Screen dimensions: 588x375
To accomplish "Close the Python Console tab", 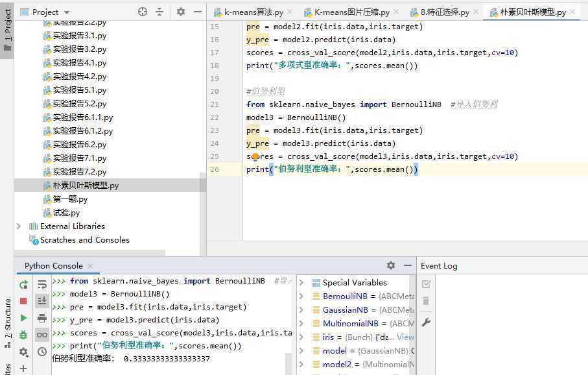I will tap(90, 266).
